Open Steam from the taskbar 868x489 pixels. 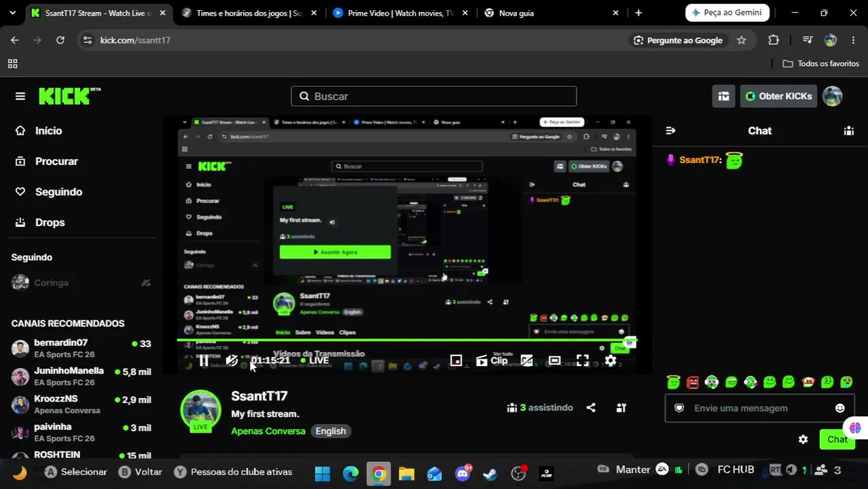click(x=490, y=473)
